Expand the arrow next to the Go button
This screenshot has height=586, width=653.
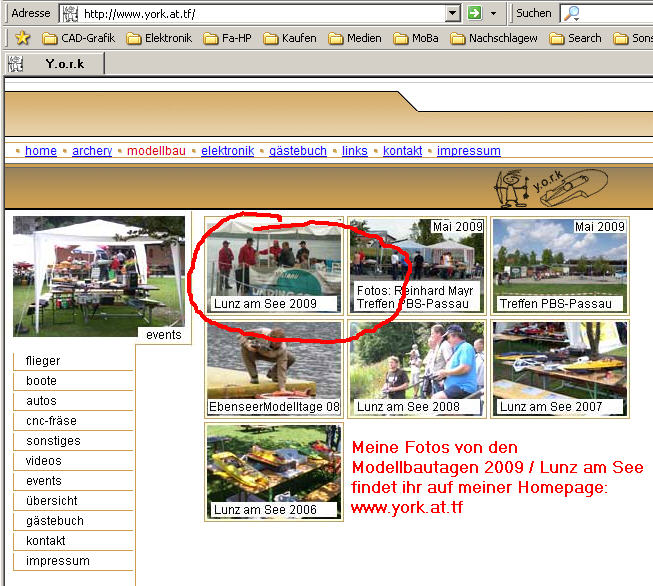493,13
